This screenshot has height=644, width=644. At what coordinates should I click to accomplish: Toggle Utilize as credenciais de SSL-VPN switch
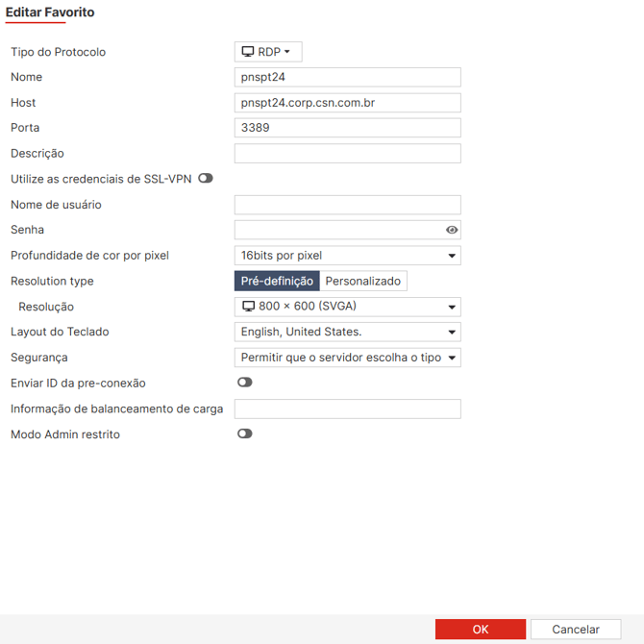(x=206, y=178)
